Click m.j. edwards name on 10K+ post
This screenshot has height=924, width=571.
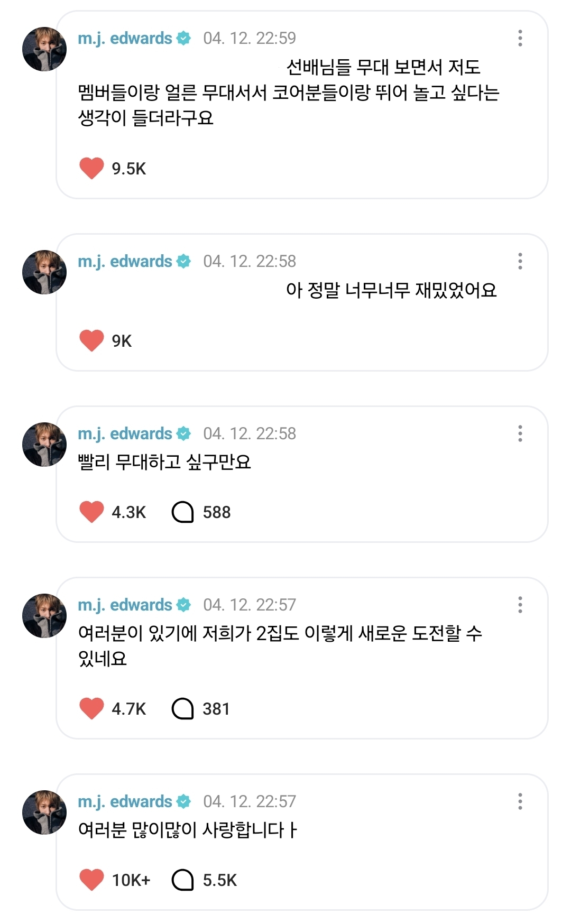(x=125, y=801)
